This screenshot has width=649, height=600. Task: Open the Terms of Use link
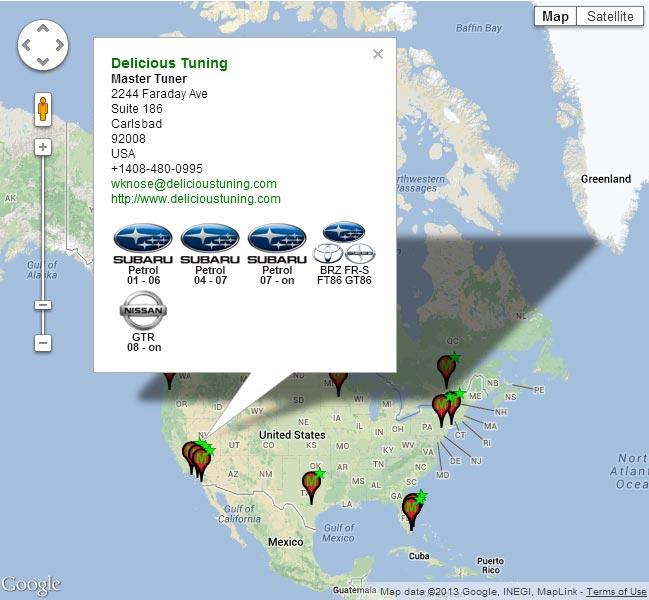(616, 592)
